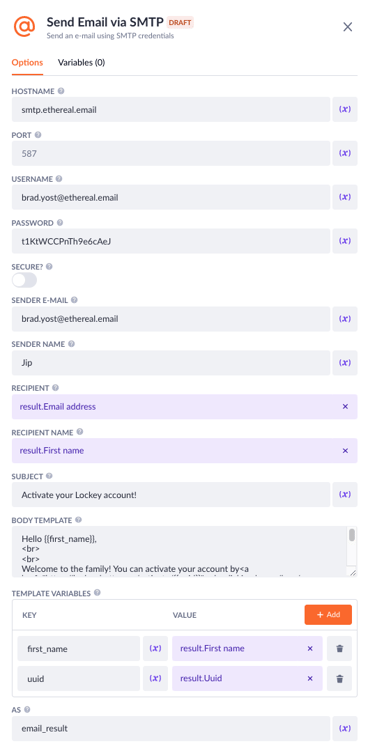Image resolution: width=368 pixels, height=753 pixels.
Task: Click help icon next to Template Variables
Action: point(98,593)
